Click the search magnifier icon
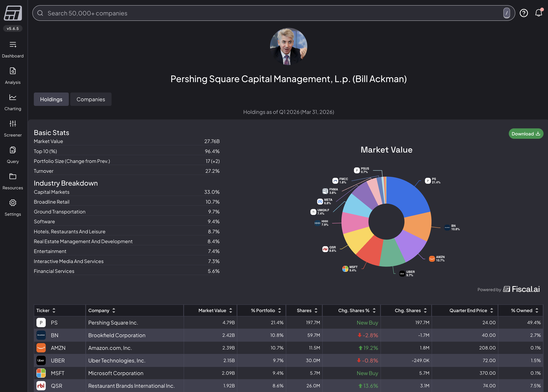The width and height of the screenshot is (548, 392). point(40,13)
